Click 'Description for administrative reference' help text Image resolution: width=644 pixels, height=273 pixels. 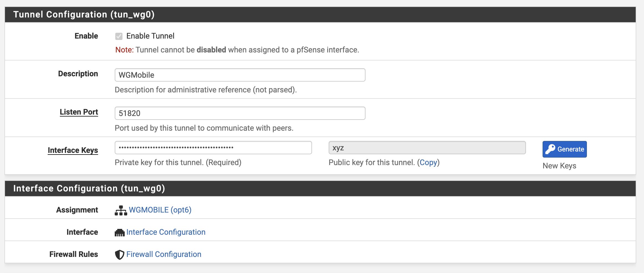206,90
